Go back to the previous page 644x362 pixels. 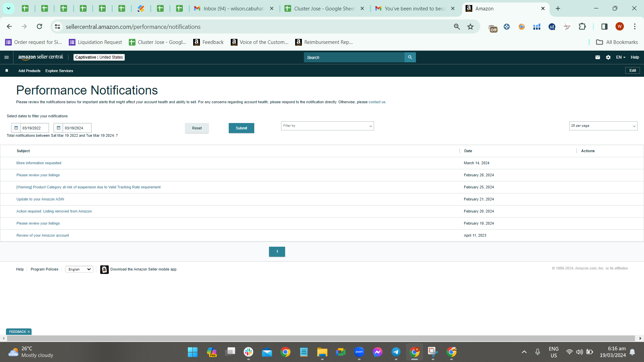pos(9,26)
